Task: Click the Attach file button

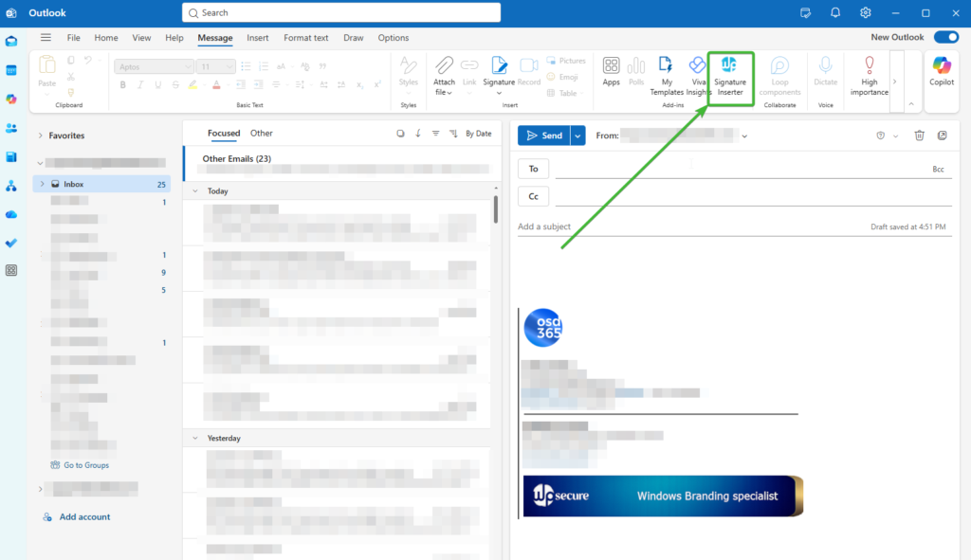Action: click(x=444, y=76)
